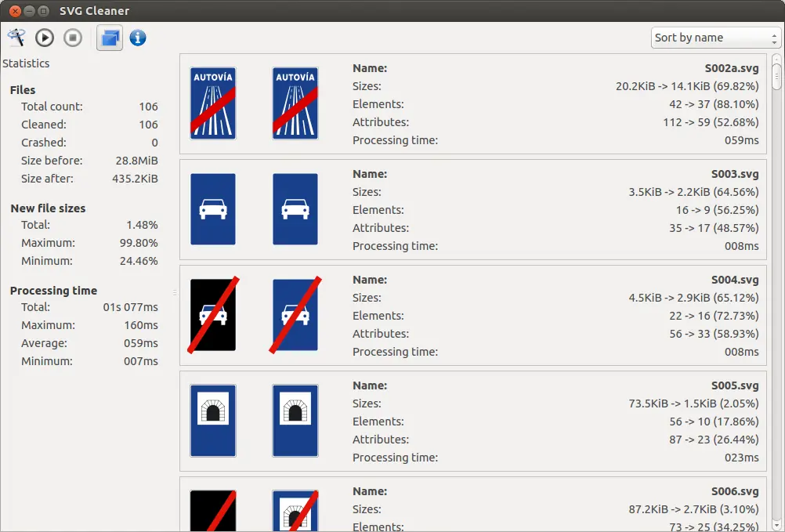
Task: Click sizes value 4.5KiB -> 2.9KiB (65.12%)
Action: point(693,298)
